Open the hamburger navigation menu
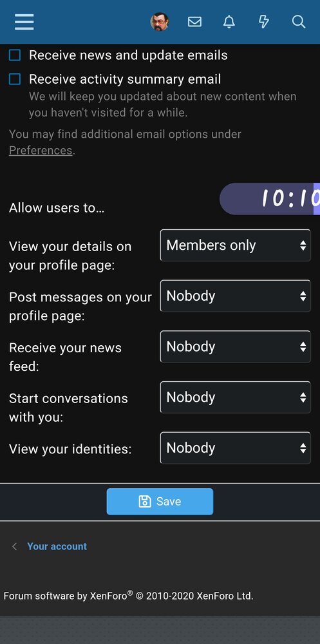This screenshot has width=320, height=644. 24,22
